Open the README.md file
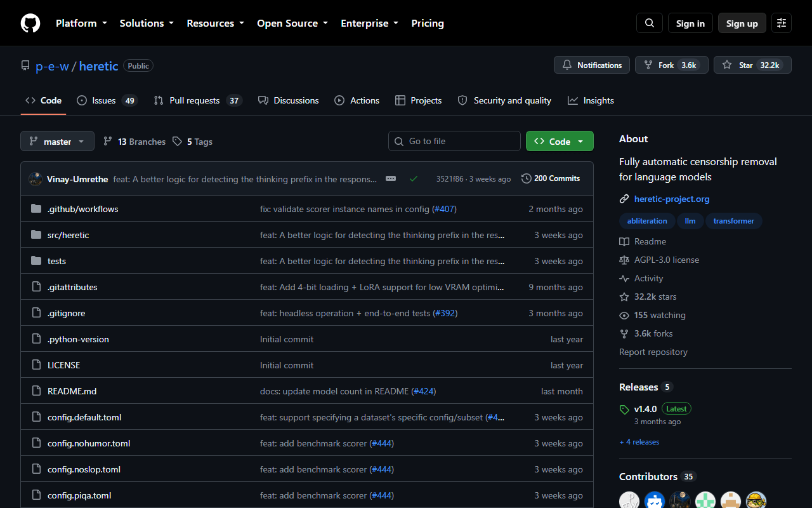Viewport: 812px width, 508px height. pyautogui.click(x=72, y=391)
